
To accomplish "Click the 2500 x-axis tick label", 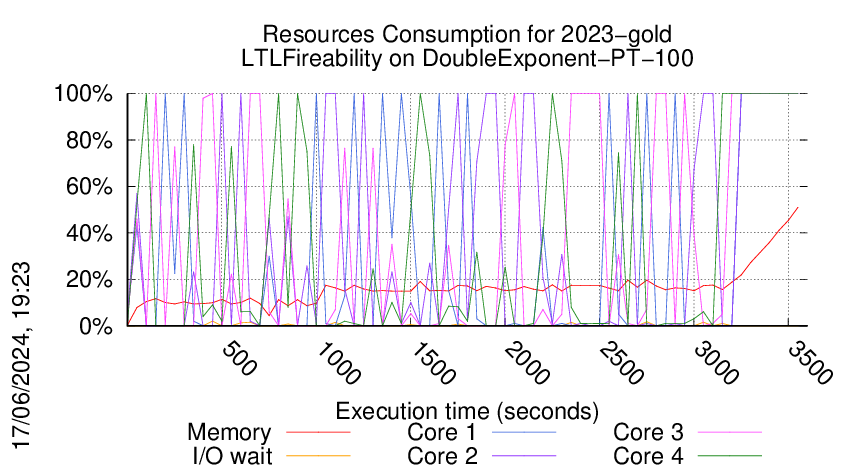I will [x=621, y=363].
